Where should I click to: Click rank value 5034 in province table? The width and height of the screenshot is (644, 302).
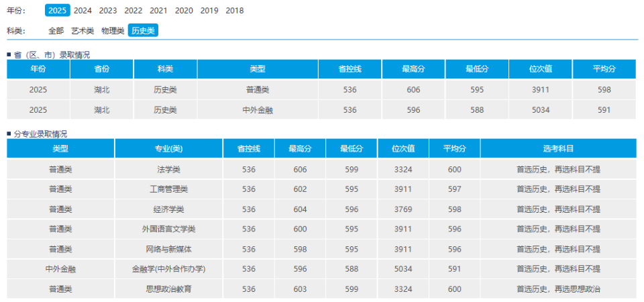(x=541, y=110)
